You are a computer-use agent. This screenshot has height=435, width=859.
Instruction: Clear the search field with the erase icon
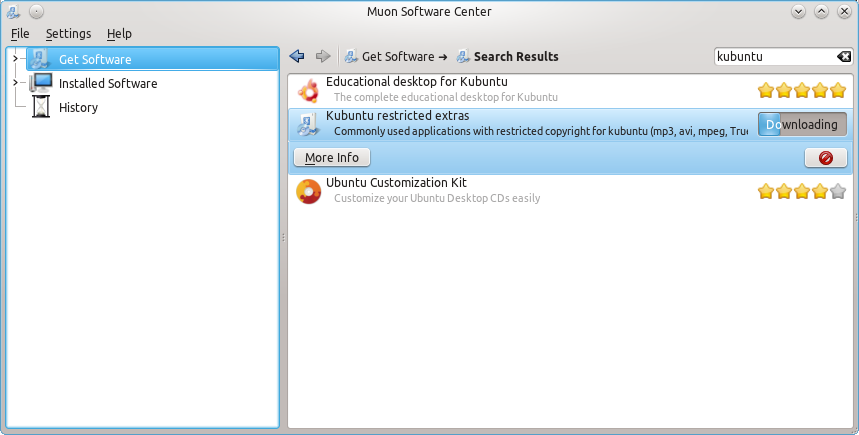click(x=843, y=57)
